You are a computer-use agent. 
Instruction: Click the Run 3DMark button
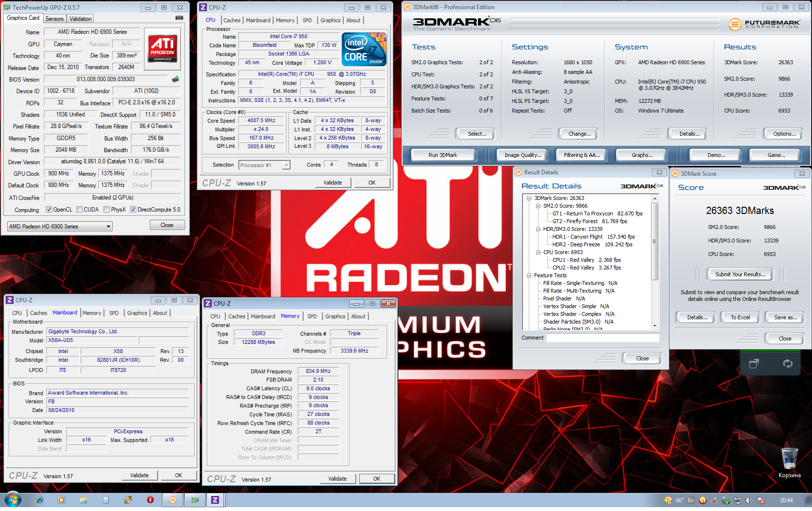tap(443, 155)
